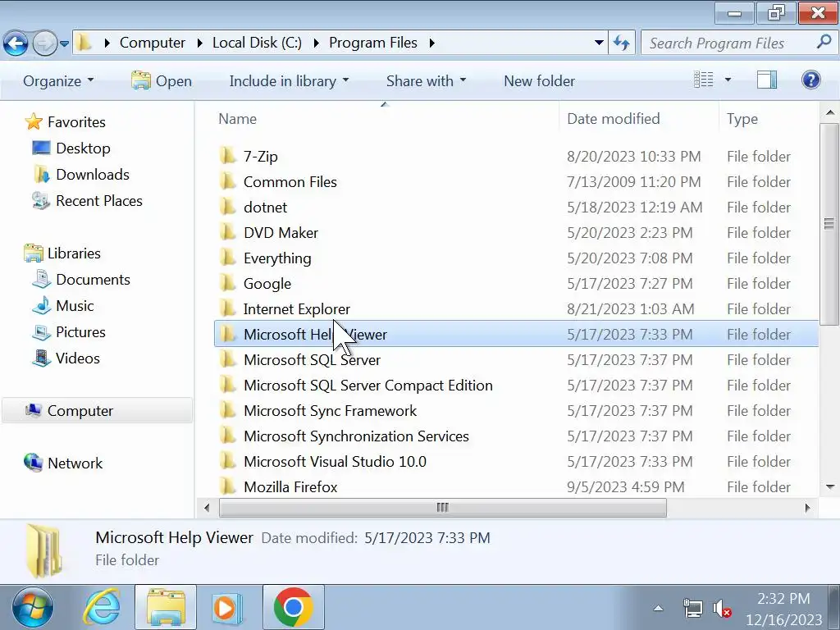
Task: Select Computer in the navigation pane
Action: (x=97, y=411)
